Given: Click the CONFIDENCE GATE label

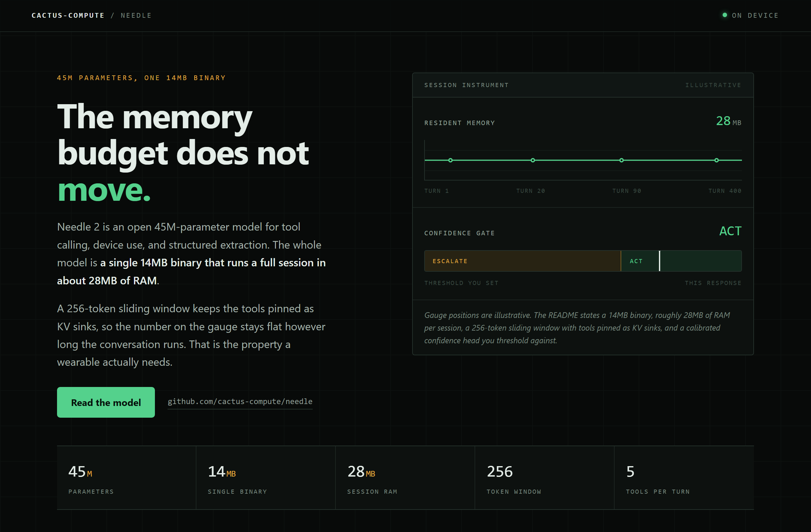Looking at the screenshot, I should point(459,233).
